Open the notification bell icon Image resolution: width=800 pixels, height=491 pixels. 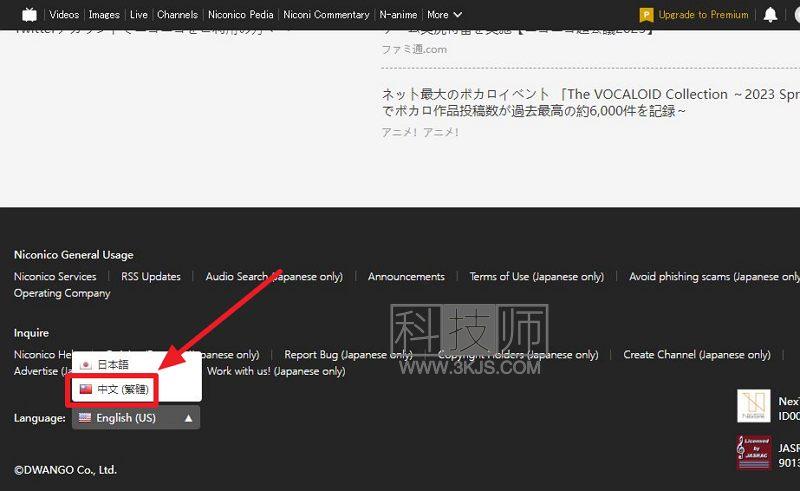pos(770,15)
